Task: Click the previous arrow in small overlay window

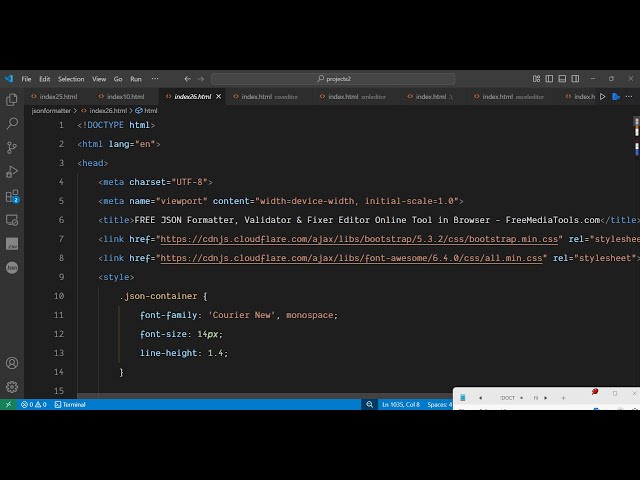Action: [480, 398]
